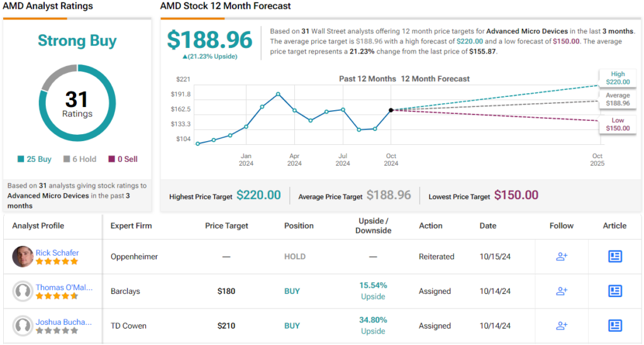Open the TD Cowen rating article icon
Viewport: 644px width, 345px height.
point(614,325)
